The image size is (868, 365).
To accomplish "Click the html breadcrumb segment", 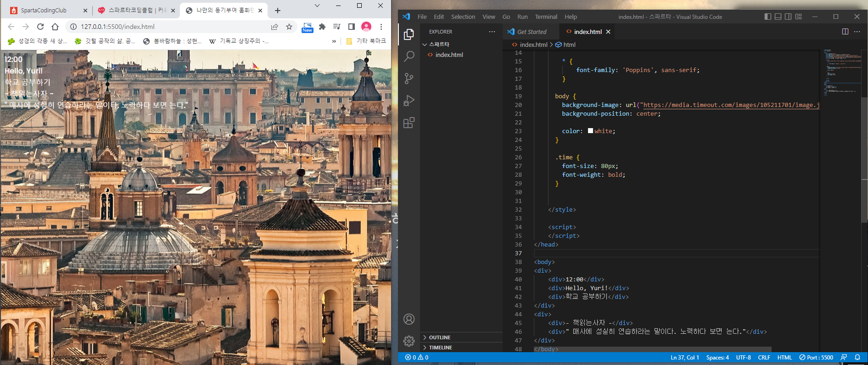I will coord(566,45).
